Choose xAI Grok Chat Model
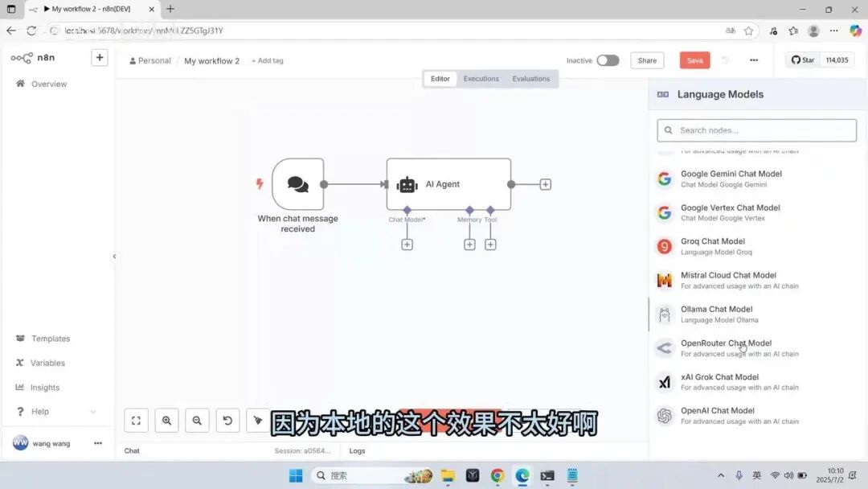This screenshot has width=868, height=489. 755,381
